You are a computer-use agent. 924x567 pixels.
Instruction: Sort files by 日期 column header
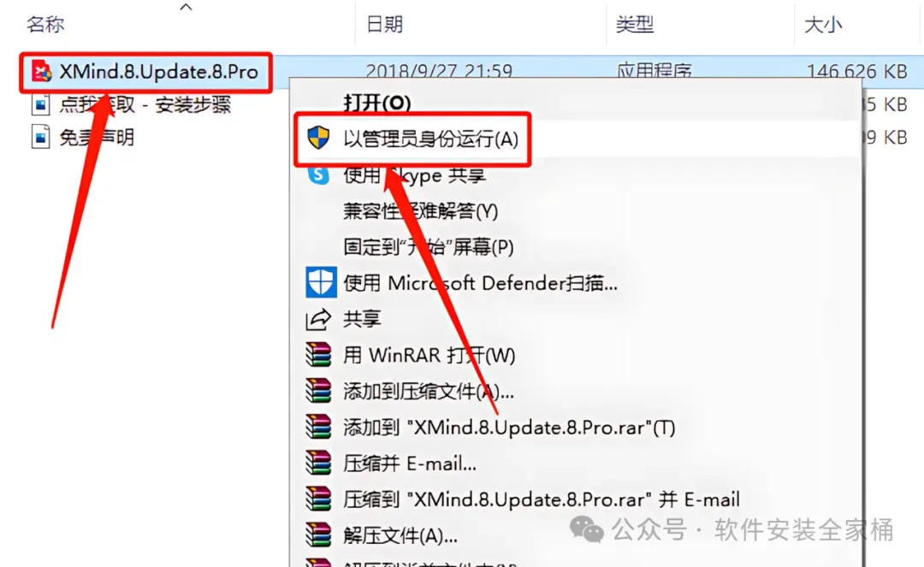(384, 24)
